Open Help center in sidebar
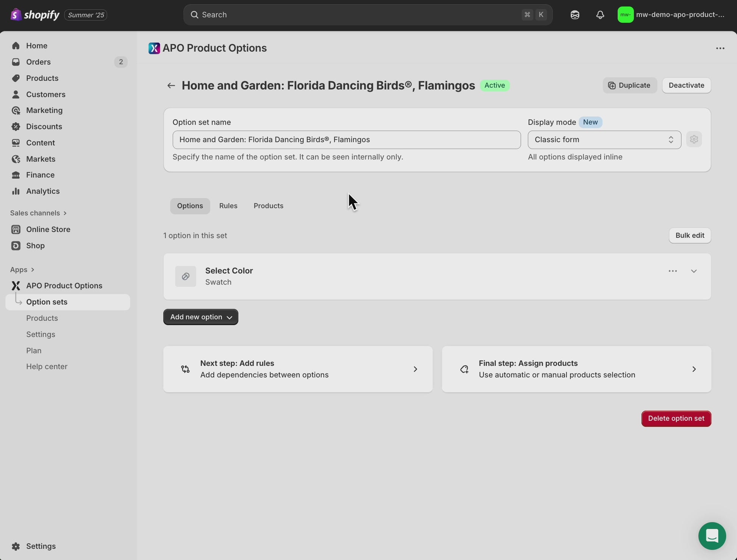 coord(47,367)
